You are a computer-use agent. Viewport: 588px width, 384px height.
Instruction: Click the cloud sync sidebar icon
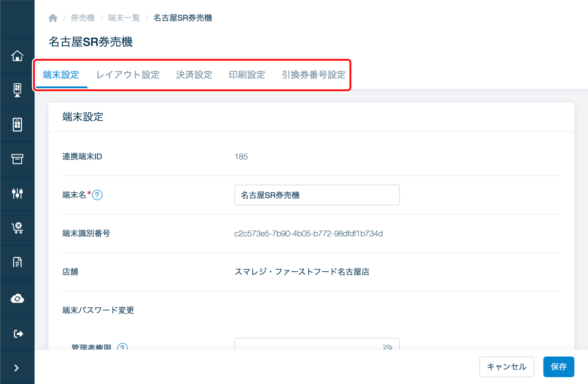coord(17,298)
